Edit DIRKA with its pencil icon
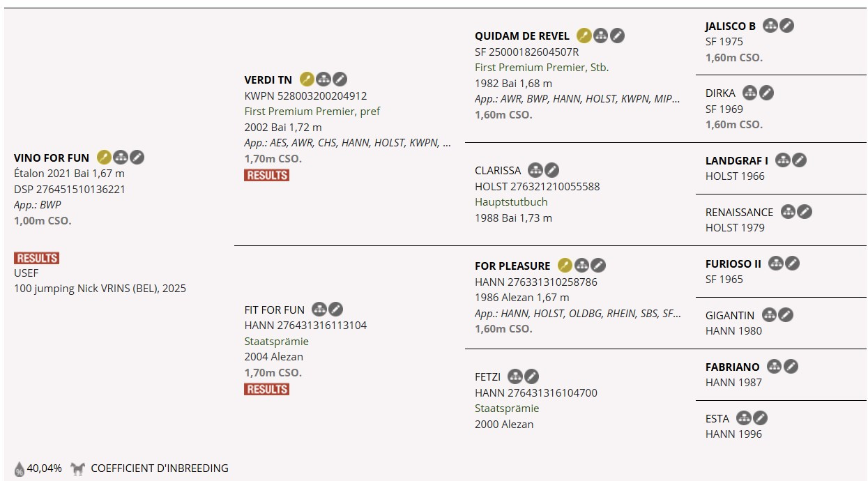 tap(766, 93)
